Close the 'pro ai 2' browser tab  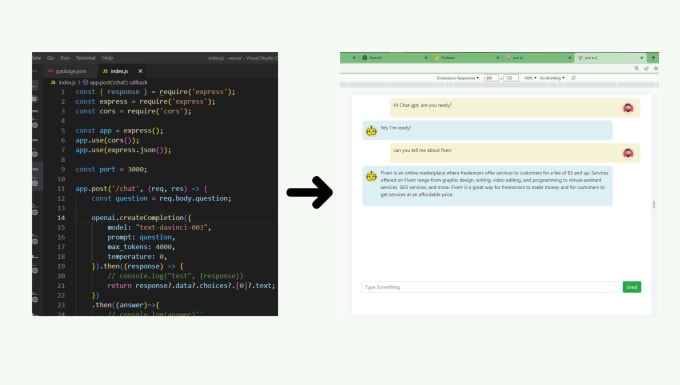click(642, 58)
